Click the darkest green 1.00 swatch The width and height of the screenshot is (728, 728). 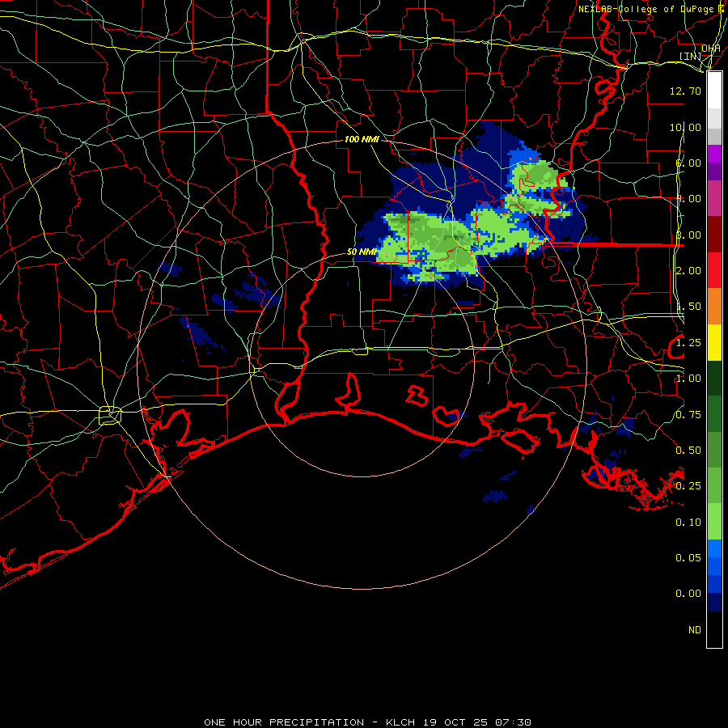(714, 378)
